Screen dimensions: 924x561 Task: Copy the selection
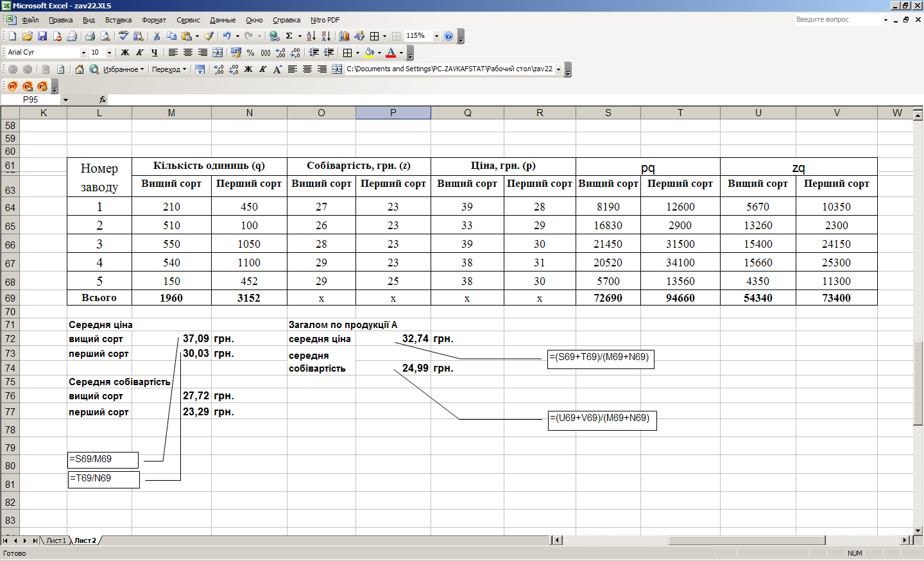click(x=171, y=36)
